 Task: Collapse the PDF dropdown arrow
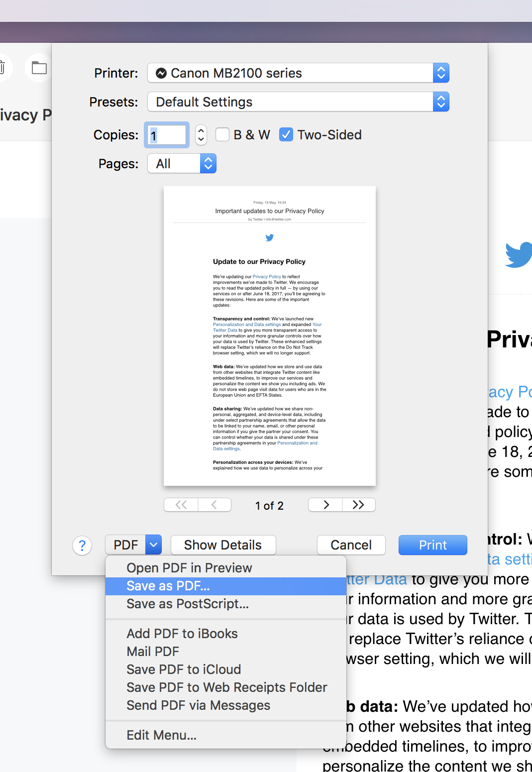[154, 545]
